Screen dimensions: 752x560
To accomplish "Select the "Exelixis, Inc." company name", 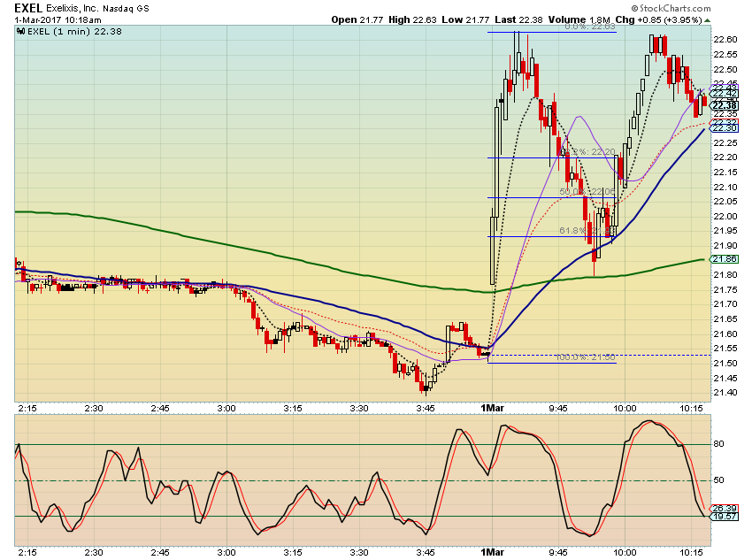I will pos(72,9).
